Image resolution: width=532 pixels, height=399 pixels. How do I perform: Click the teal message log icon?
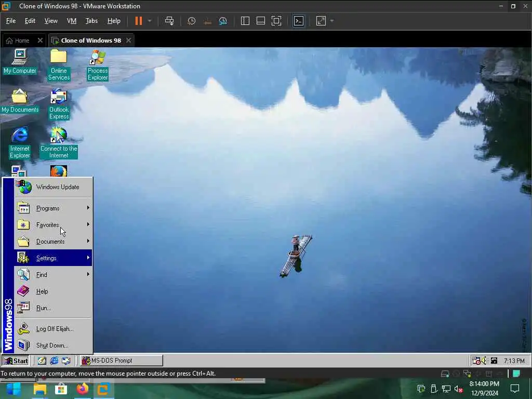point(516,374)
